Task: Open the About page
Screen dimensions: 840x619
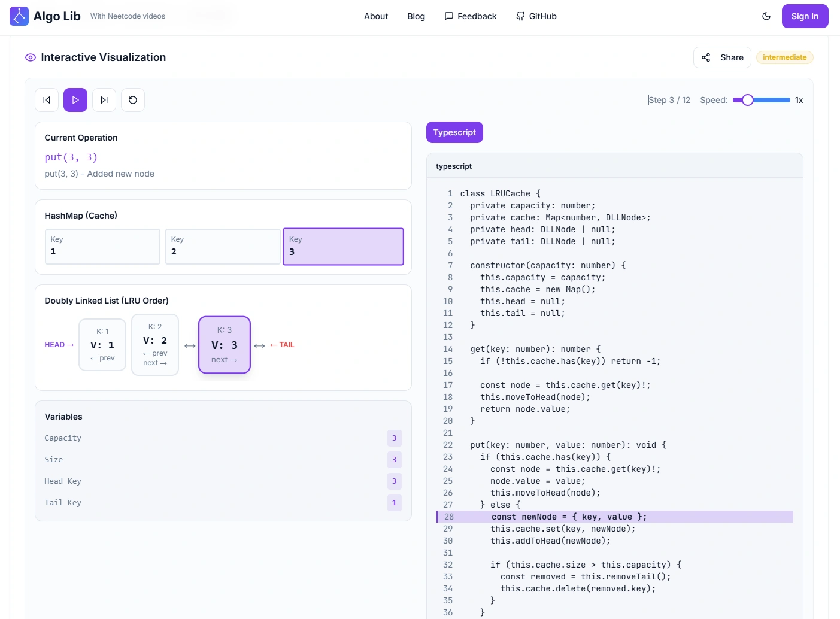Action: [376, 16]
